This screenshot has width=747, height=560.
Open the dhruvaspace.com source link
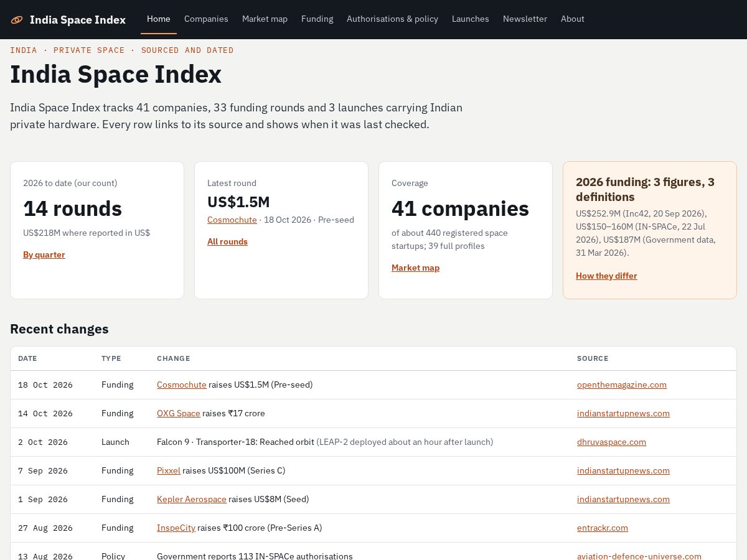[x=611, y=442]
